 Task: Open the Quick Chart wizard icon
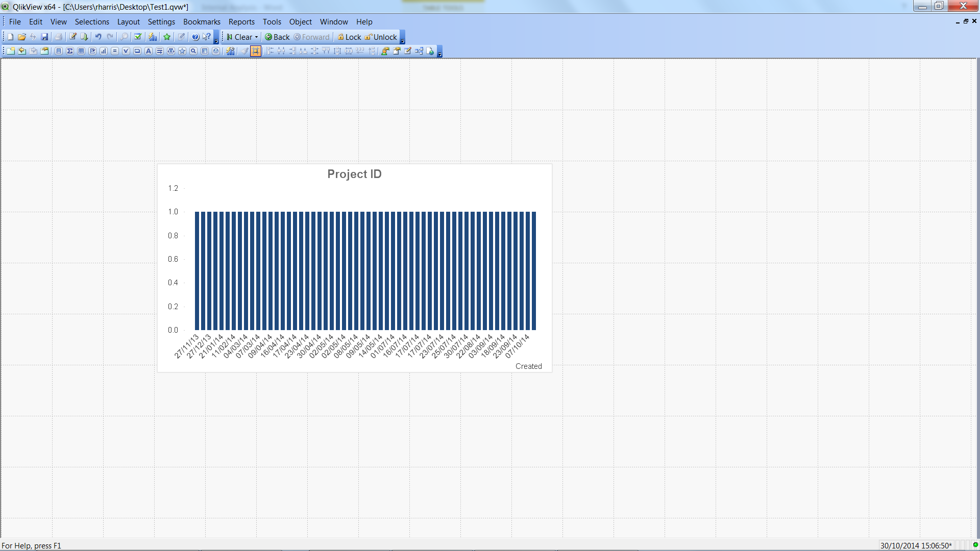point(152,37)
